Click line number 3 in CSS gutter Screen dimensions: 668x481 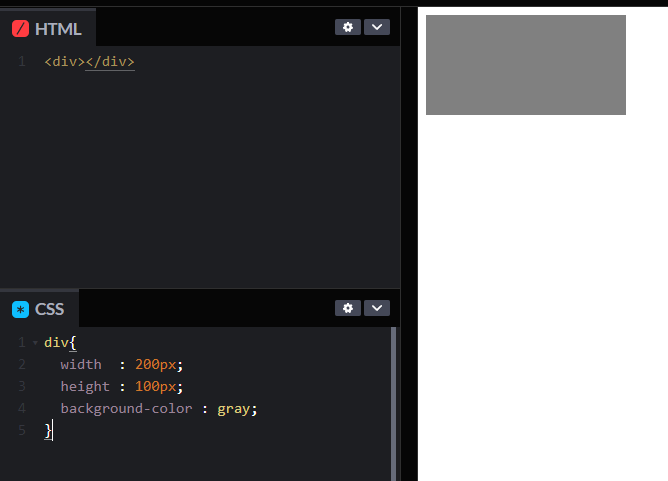22,386
